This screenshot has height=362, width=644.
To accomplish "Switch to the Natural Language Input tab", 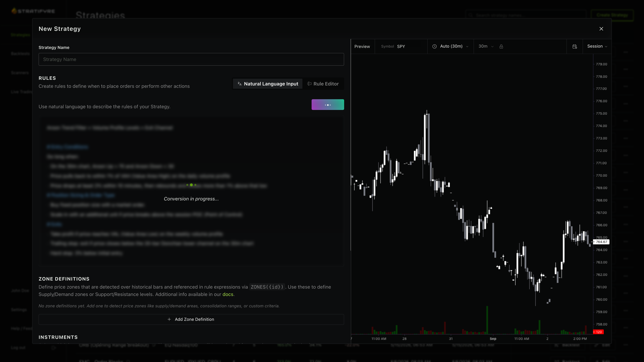I will [268, 84].
